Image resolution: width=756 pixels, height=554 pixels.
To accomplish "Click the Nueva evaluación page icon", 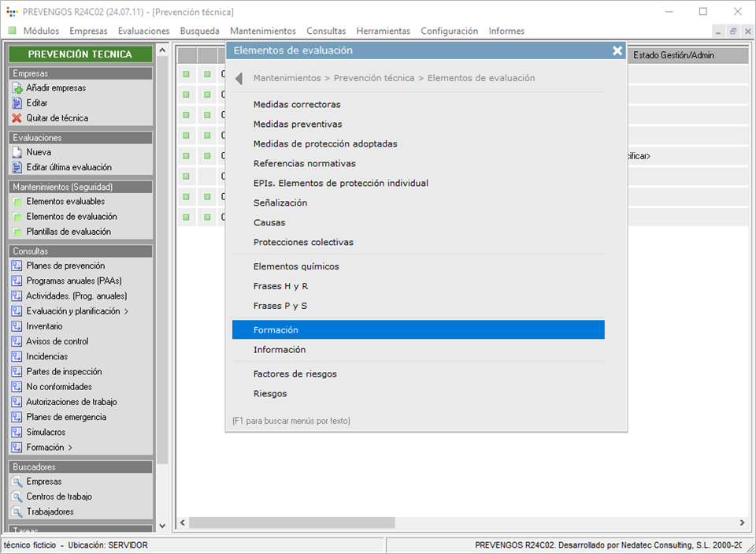I will click(x=18, y=152).
